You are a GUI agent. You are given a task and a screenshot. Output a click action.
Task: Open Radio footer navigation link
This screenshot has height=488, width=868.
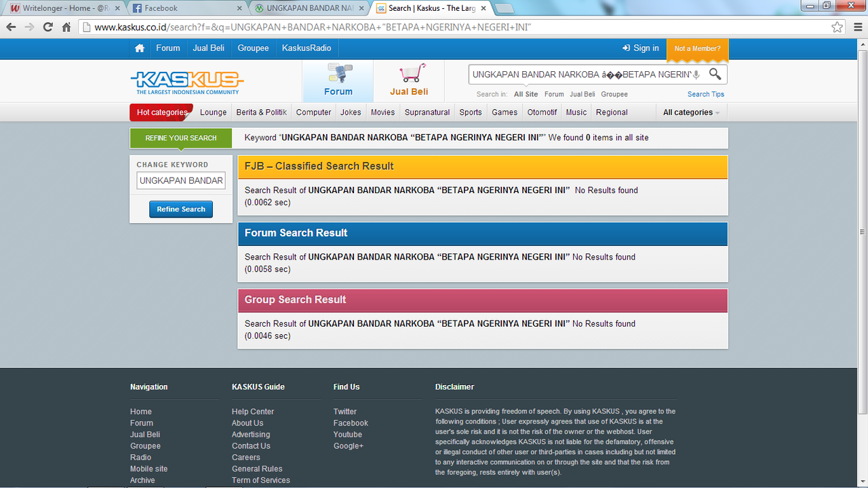(141, 457)
